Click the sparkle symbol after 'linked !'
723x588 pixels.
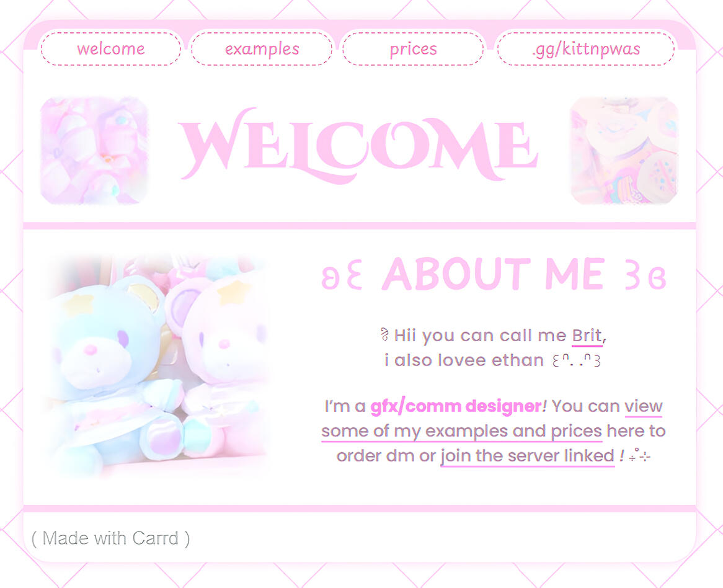pos(640,456)
